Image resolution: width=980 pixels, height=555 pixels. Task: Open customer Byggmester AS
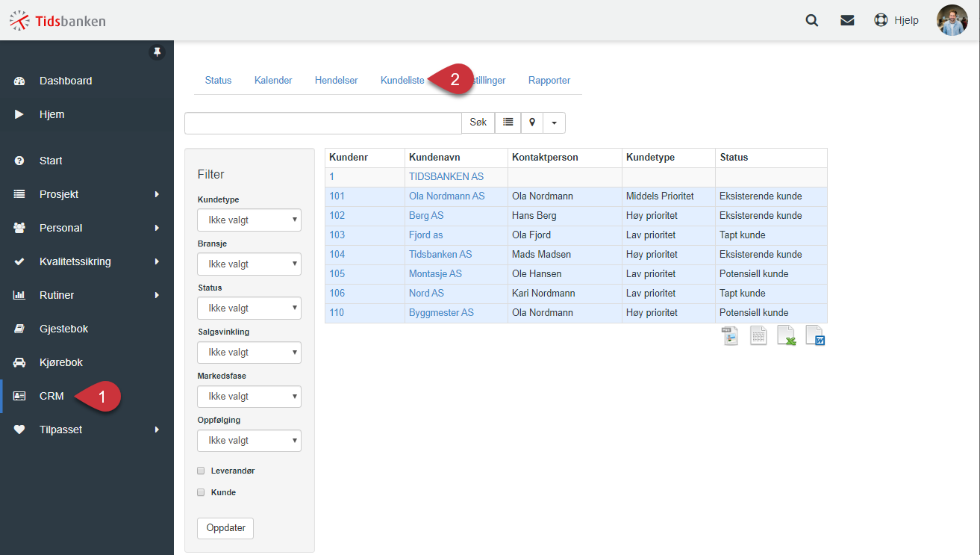[x=441, y=313]
